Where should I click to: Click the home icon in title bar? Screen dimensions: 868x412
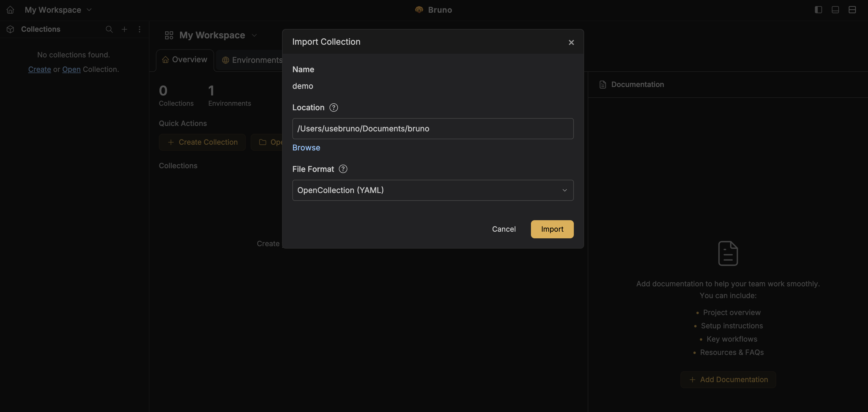10,10
